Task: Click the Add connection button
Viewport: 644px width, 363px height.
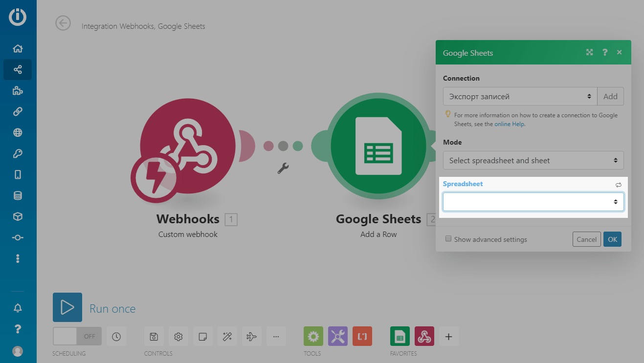Action: click(x=610, y=97)
